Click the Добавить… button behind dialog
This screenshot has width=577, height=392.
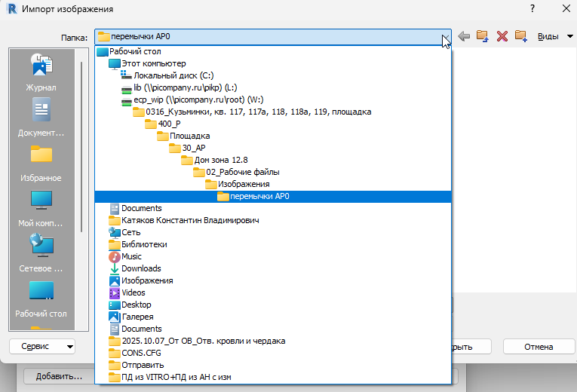click(59, 377)
